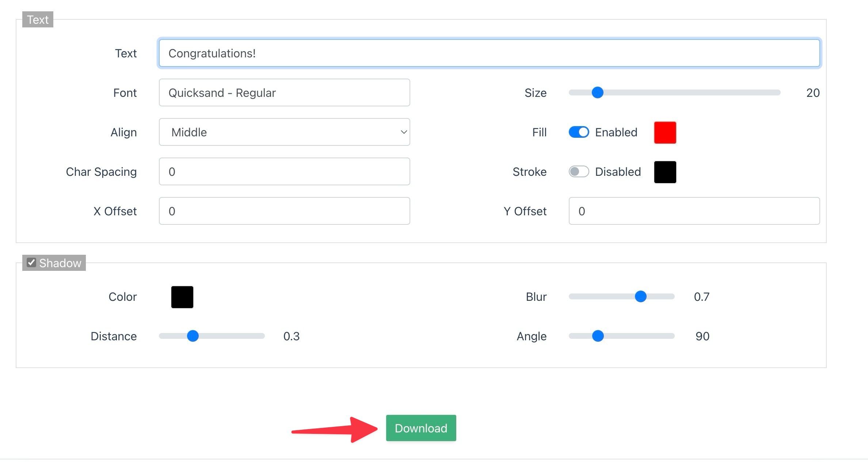Click the black stroke color swatch
The height and width of the screenshot is (462, 868).
coord(665,171)
